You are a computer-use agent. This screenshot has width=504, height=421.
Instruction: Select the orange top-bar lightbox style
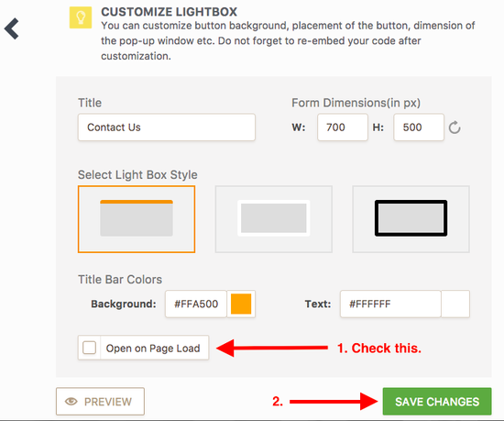137,219
